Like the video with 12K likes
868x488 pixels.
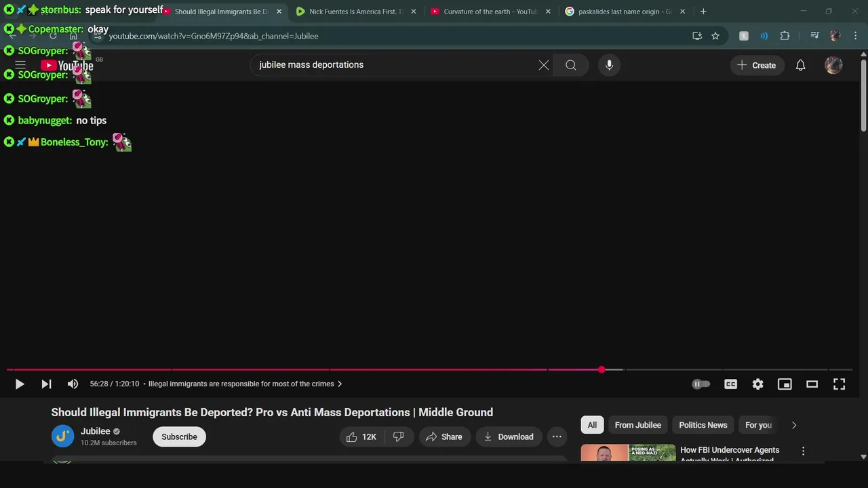(361, 436)
